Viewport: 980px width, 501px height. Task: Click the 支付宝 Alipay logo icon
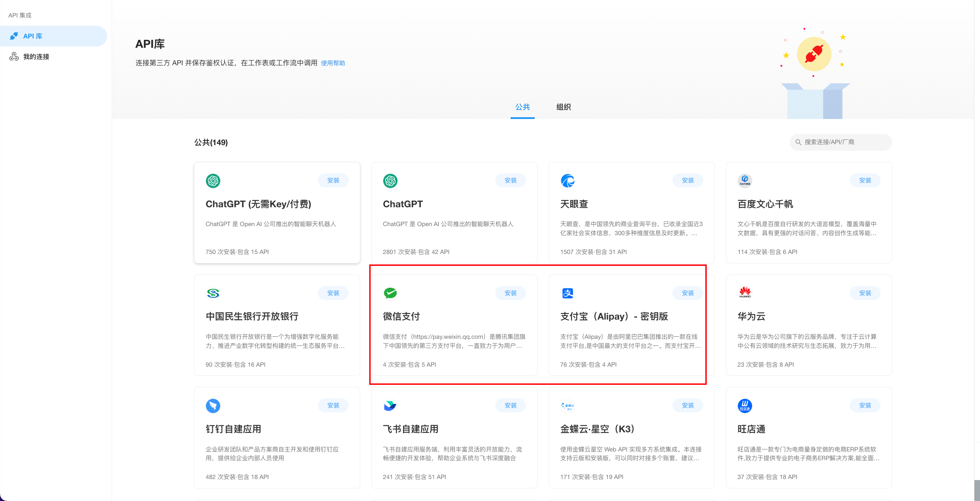click(567, 293)
